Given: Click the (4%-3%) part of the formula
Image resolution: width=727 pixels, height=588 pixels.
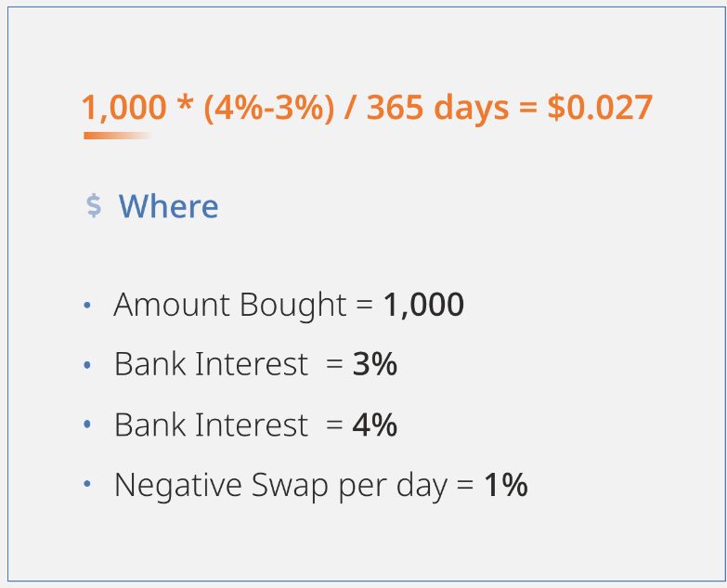Looking at the screenshot, I should coord(269,109).
